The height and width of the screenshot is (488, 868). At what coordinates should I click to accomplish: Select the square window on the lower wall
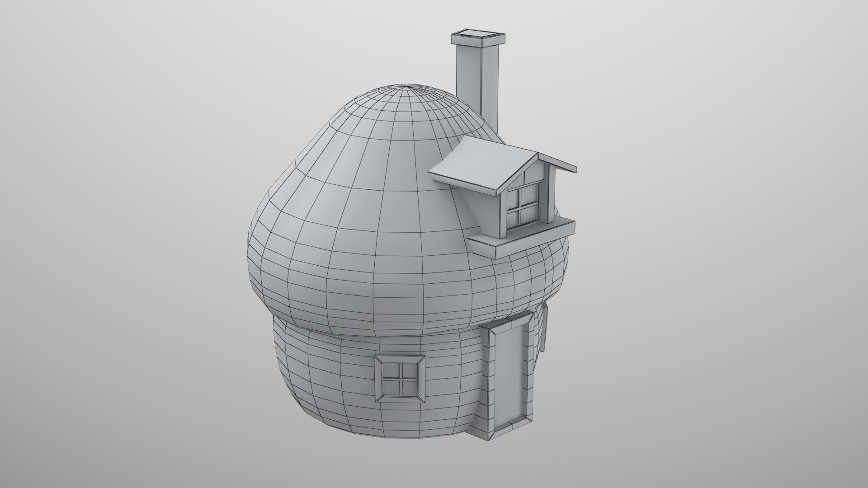tap(400, 378)
